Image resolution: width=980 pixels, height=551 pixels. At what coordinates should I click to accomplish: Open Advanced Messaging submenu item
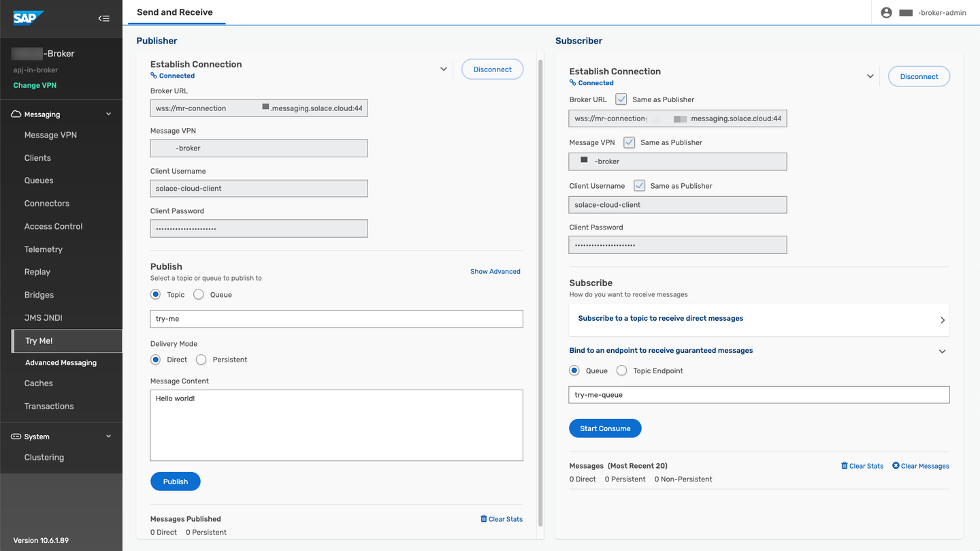[61, 362]
